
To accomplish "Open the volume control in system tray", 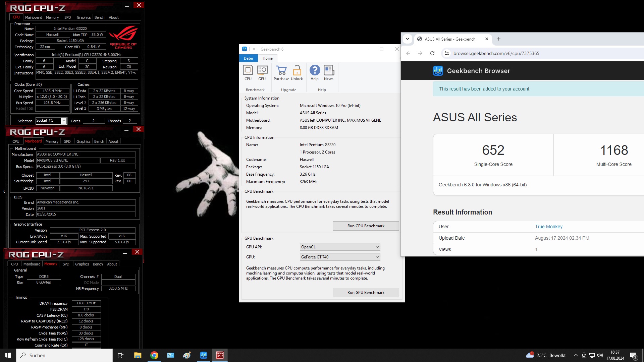I will coord(600,355).
